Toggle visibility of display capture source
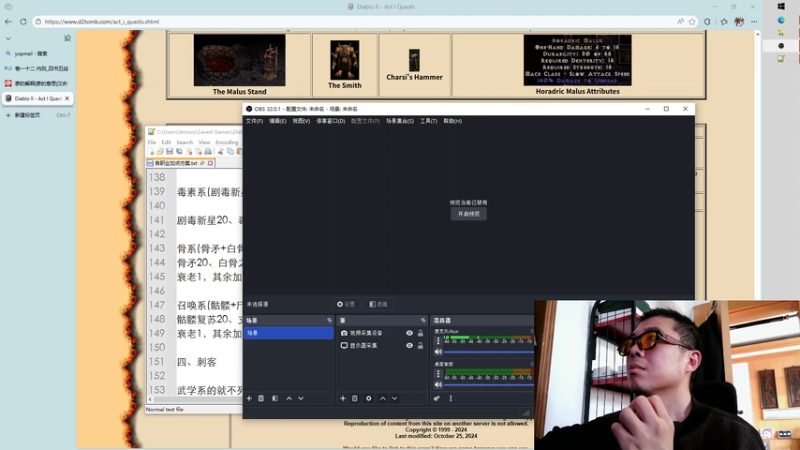 click(409, 345)
